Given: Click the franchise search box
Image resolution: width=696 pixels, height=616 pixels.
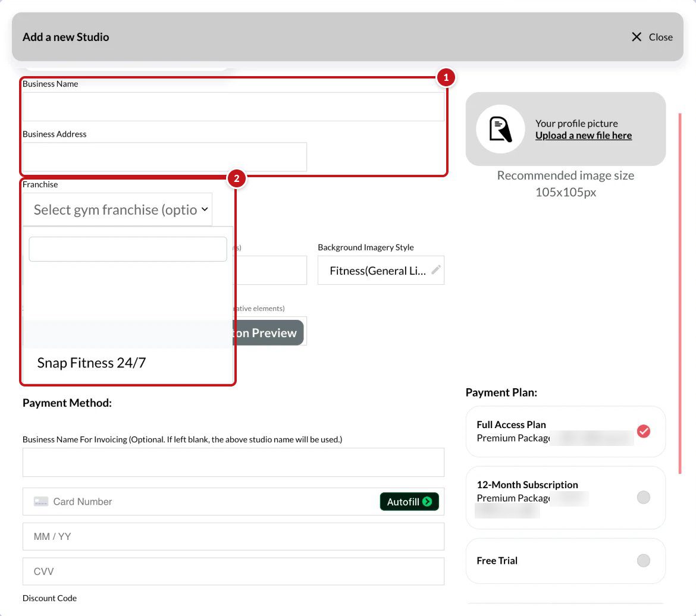Looking at the screenshot, I should pyautogui.click(x=128, y=249).
